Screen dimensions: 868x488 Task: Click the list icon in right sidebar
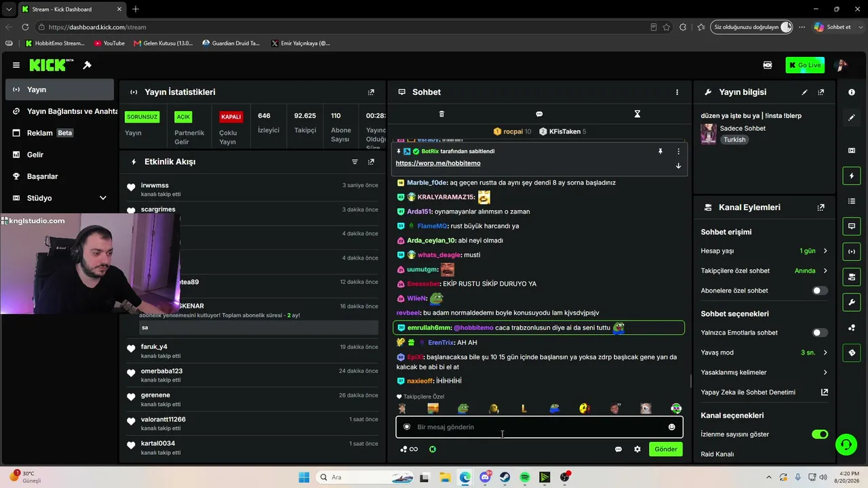point(852,201)
